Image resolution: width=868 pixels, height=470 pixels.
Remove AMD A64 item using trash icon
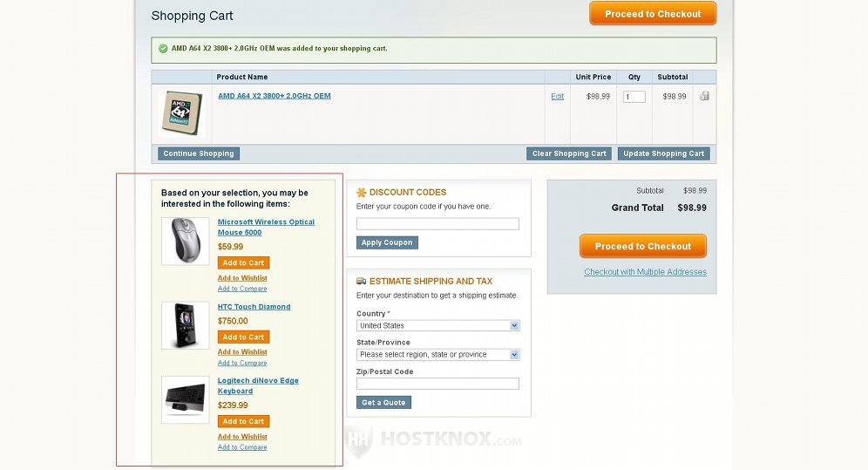(x=704, y=96)
